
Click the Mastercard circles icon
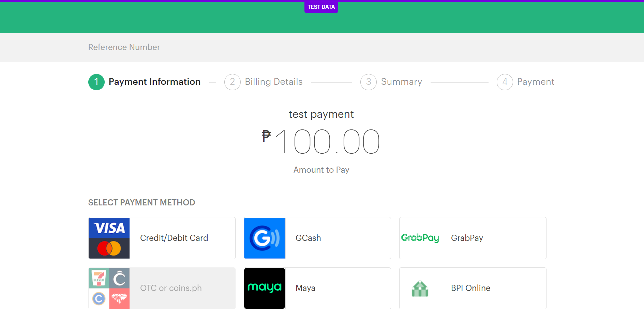click(x=109, y=249)
